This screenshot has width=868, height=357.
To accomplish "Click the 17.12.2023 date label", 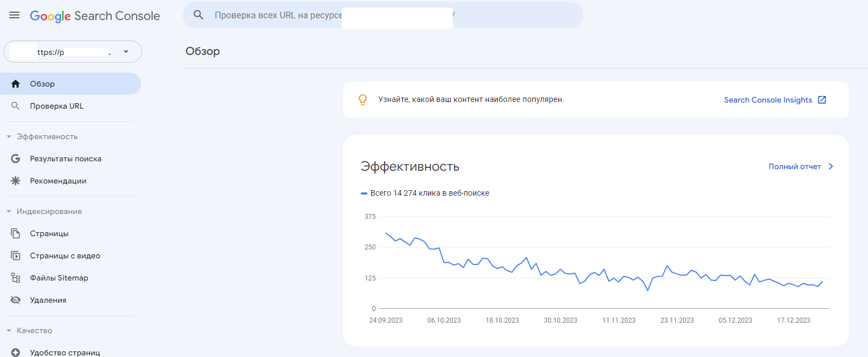I will 794,320.
